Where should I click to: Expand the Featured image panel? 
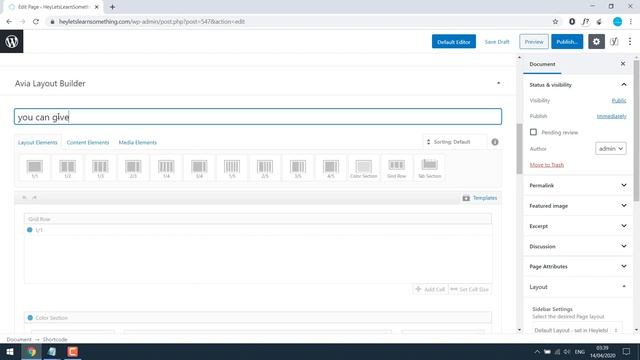pos(577,206)
